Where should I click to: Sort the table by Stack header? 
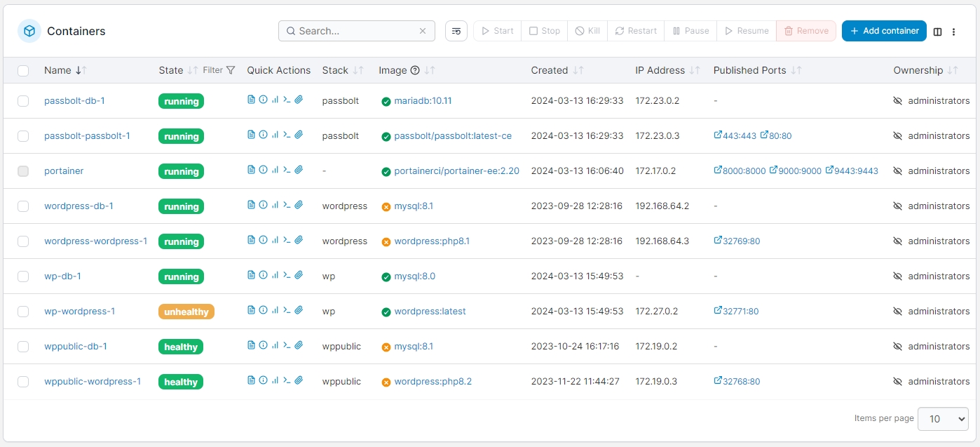(335, 70)
